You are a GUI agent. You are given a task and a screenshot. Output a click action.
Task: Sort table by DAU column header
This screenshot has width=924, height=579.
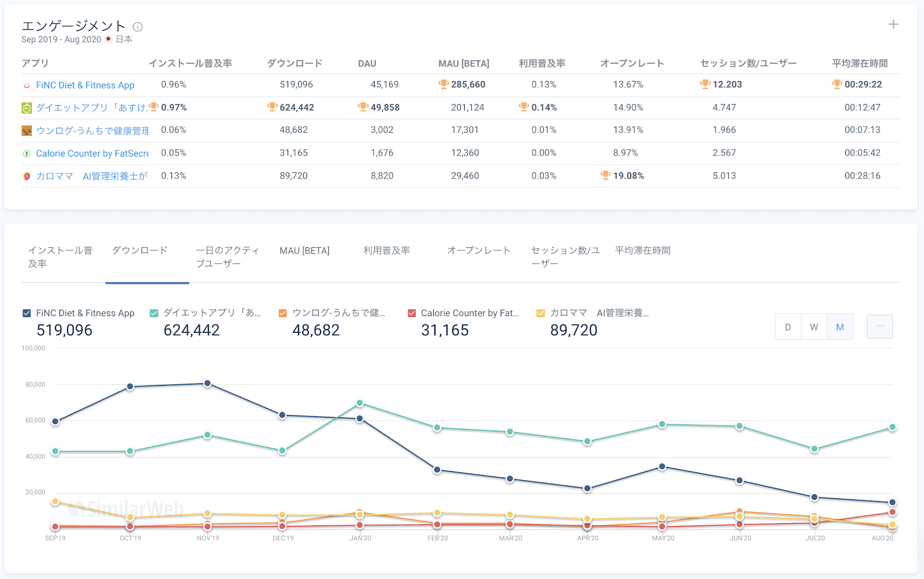click(x=367, y=64)
